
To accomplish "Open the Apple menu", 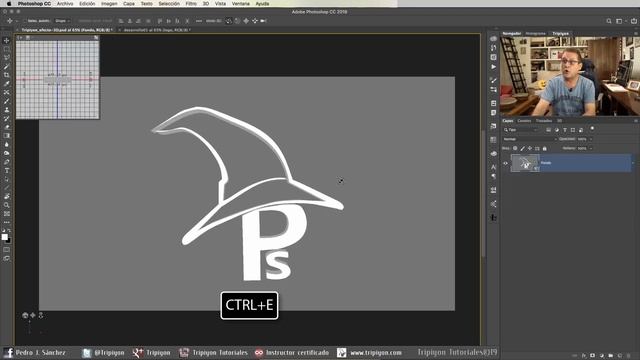I will (x=9, y=4).
